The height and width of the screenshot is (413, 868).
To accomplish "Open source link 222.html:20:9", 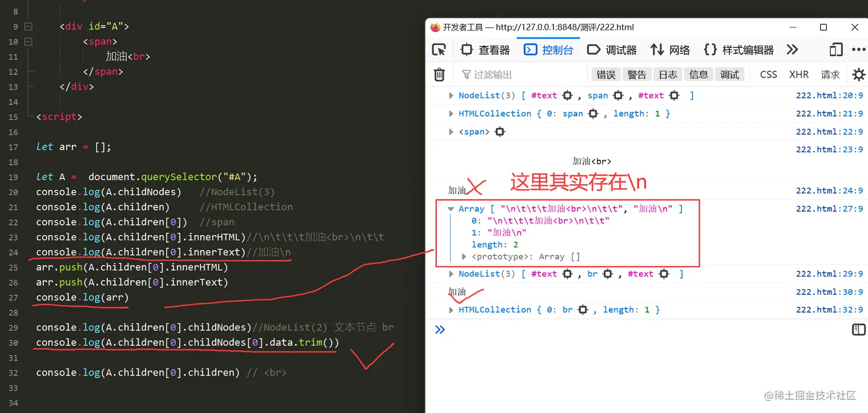I will coord(830,96).
